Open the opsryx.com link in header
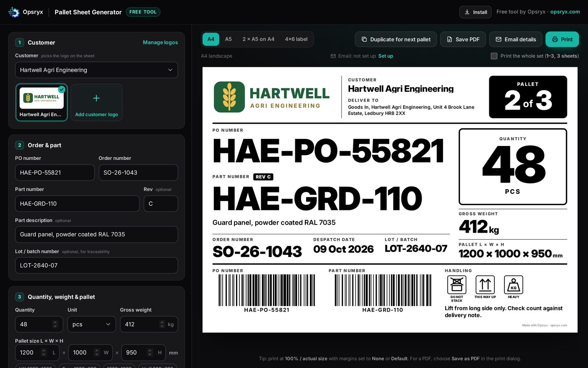Image resolution: width=588 pixels, height=368 pixels. pyautogui.click(x=565, y=12)
